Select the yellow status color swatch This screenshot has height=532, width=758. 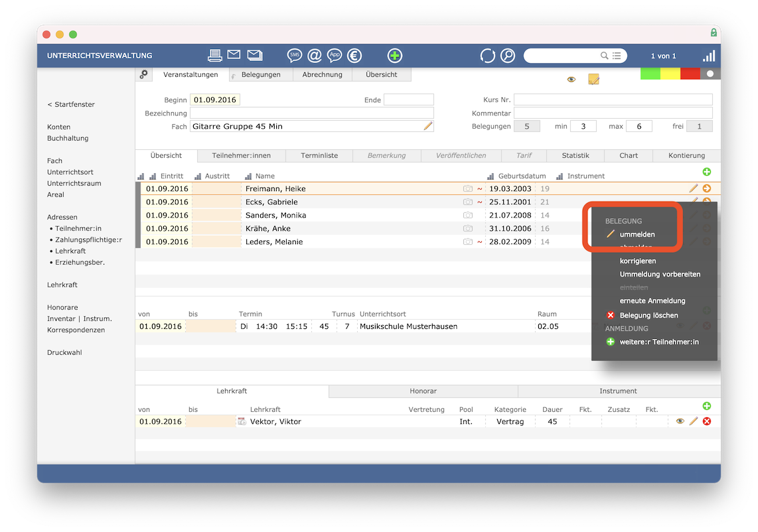pos(670,74)
